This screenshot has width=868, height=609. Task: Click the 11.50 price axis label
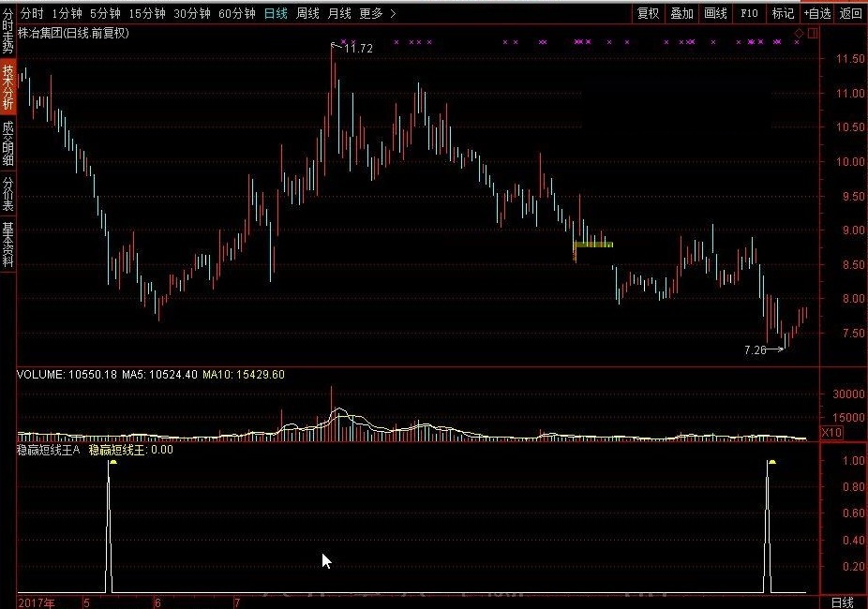[x=850, y=59]
